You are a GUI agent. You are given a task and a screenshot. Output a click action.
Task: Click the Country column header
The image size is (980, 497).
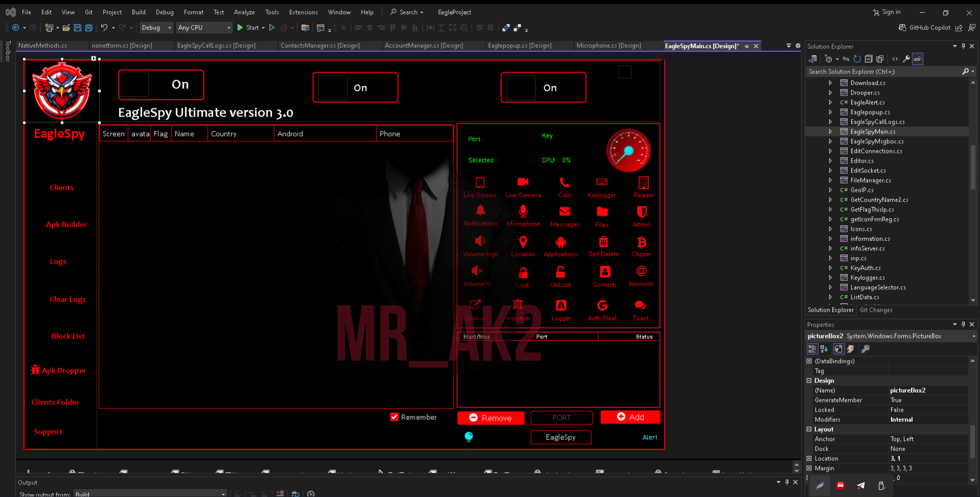241,133
